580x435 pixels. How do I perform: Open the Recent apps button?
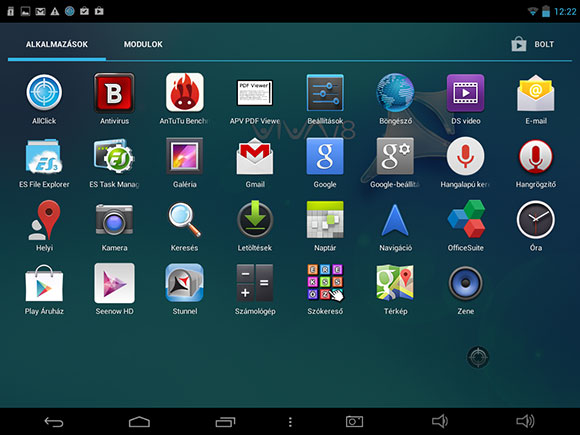tap(225, 422)
